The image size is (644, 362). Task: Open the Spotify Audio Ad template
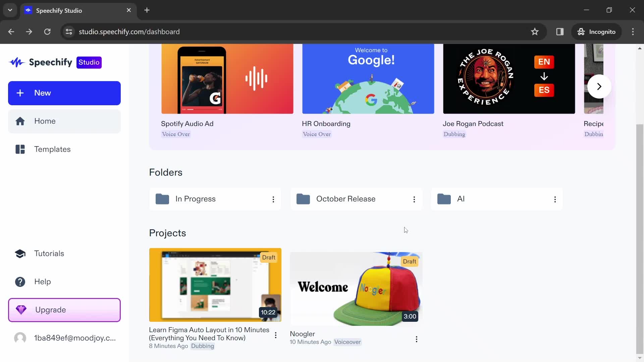pyautogui.click(x=227, y=79)
